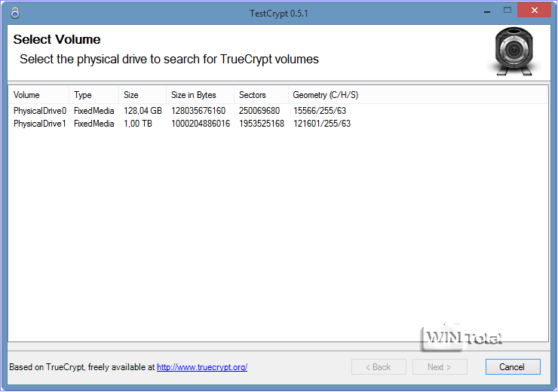Minimize the TestCrypt window
The height and width of the screenshot is (392, 558).
pos(487,11)
